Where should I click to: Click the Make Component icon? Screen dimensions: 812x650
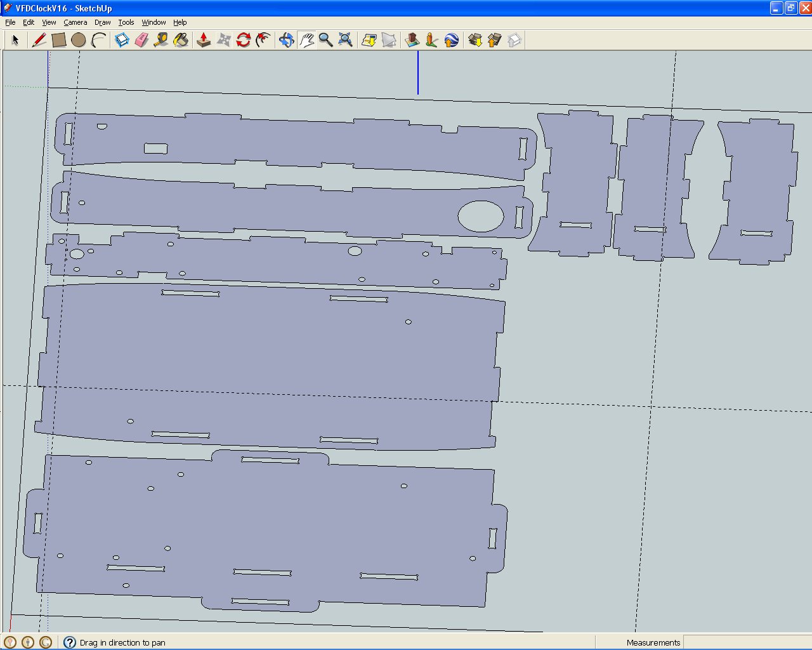[122, 40]
